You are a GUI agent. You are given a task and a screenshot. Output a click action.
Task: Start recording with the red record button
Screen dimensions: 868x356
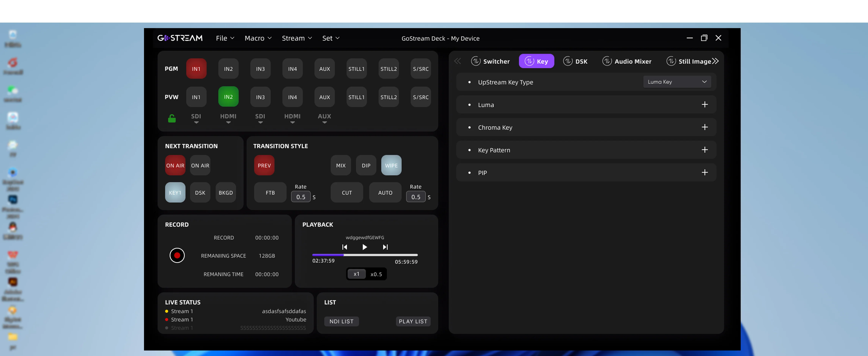tap(177, 255)
